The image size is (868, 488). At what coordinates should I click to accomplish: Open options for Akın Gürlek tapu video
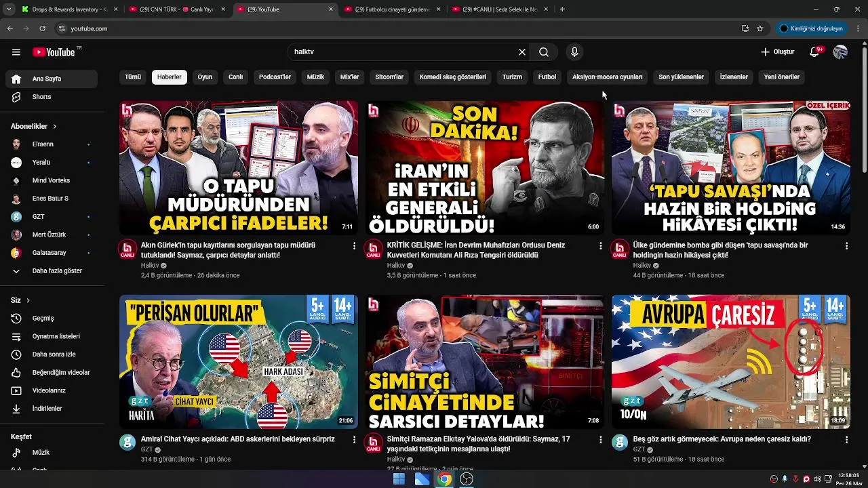click(354, 246)
